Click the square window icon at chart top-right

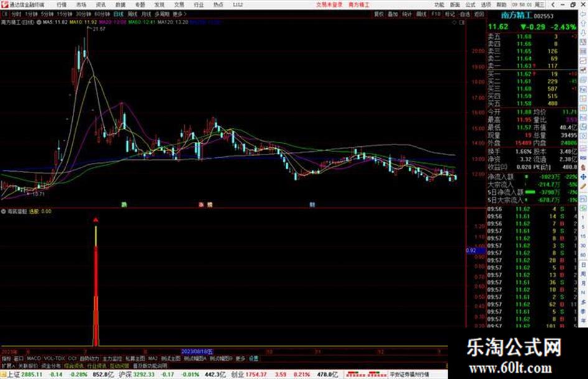click(x=462, y=22)
